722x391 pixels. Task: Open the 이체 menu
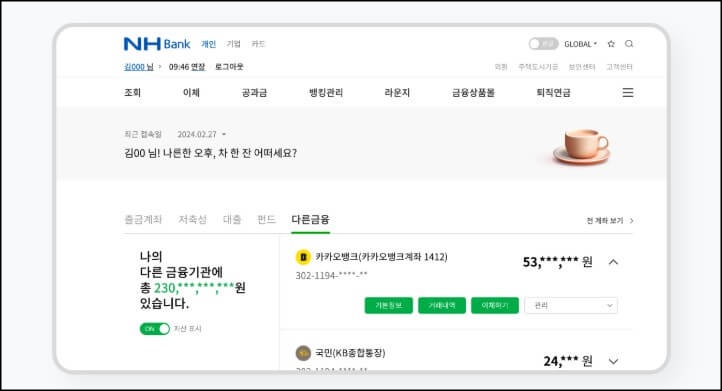pos(191,93)
